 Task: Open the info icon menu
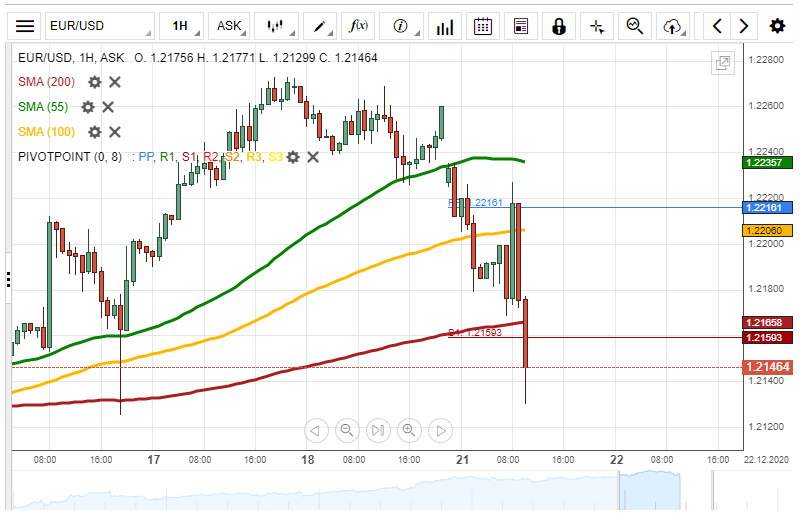tap(402, 26)
